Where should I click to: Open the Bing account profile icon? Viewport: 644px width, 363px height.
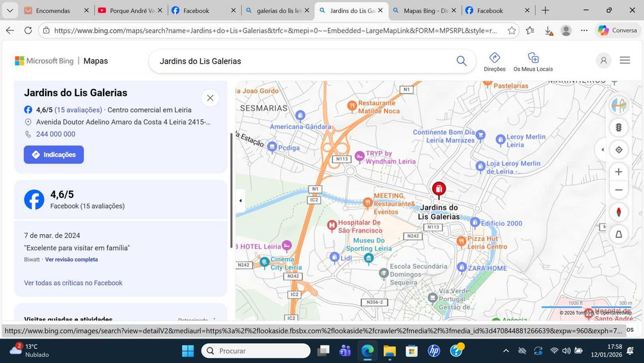coord(603,61)
